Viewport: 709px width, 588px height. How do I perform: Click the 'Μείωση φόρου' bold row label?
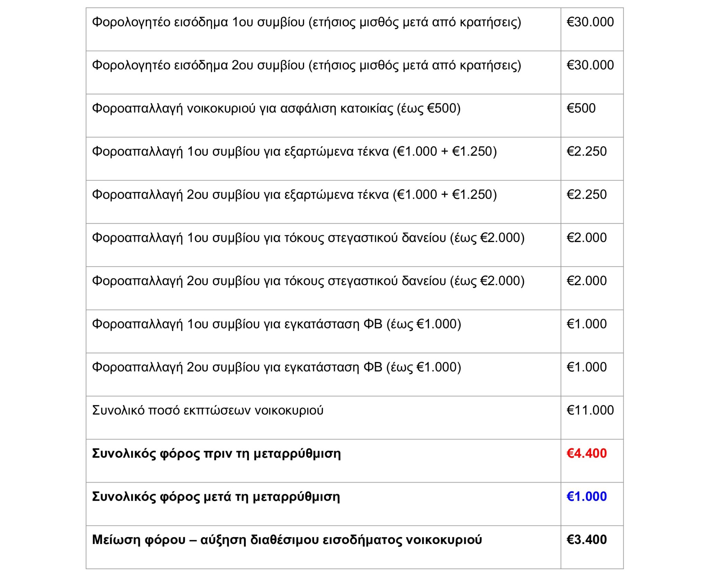pyautogui.click(x=287, y=540)
